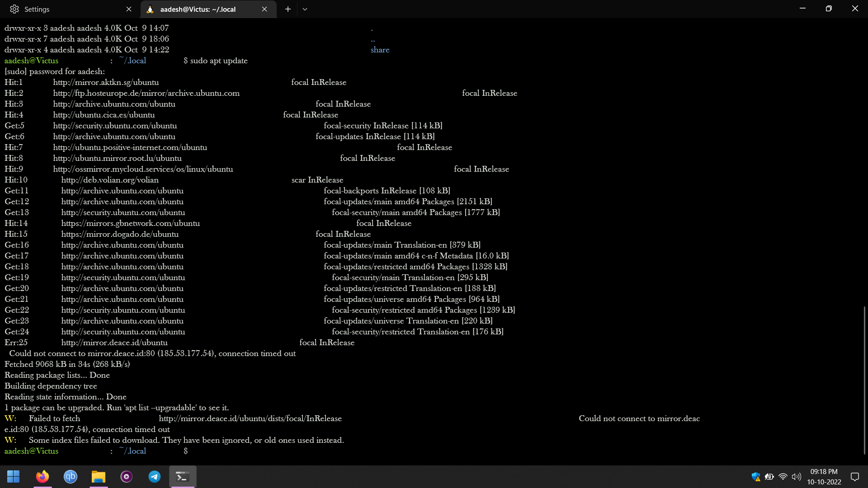Open the share directory link in terminal
Image resolution: width=868 pixels, height=488 pixels.
[x=380, y=50]
